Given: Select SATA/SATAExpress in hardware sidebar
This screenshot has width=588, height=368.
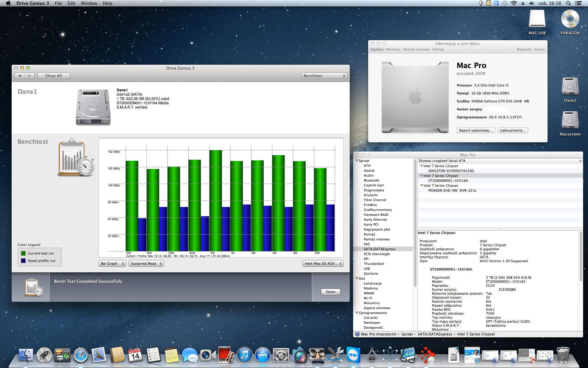Looking at the screenshot, I should pos(383,249).
